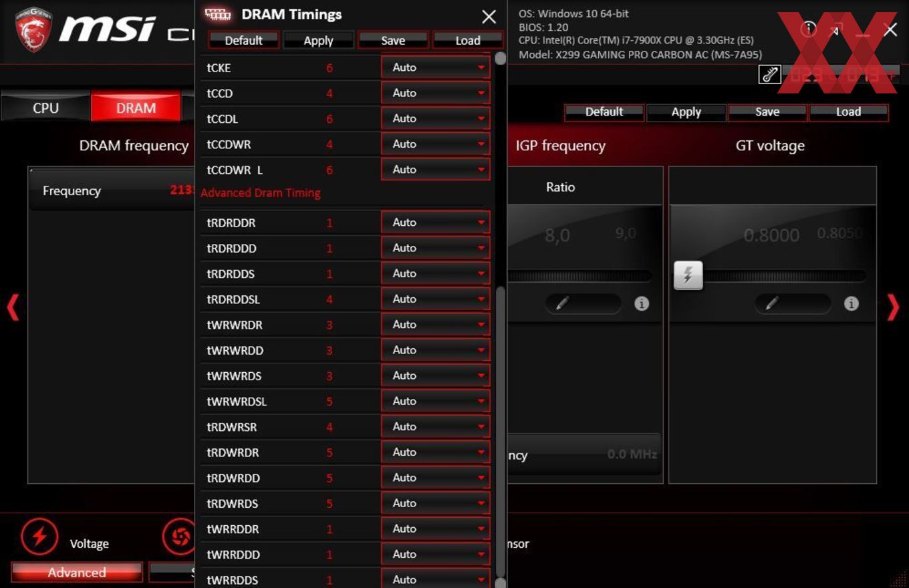
Task: Click the tRDWRSR value 4
Action: [330, 427]
